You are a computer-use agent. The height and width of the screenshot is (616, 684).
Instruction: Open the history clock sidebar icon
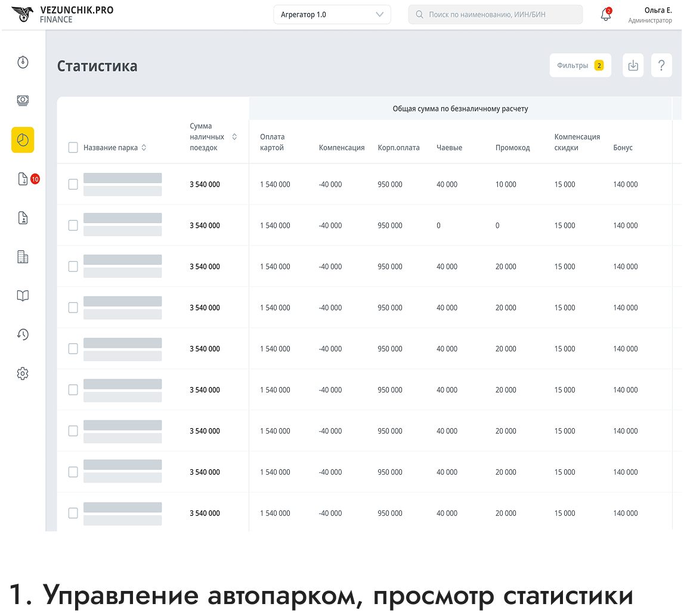tap(23, 335)
